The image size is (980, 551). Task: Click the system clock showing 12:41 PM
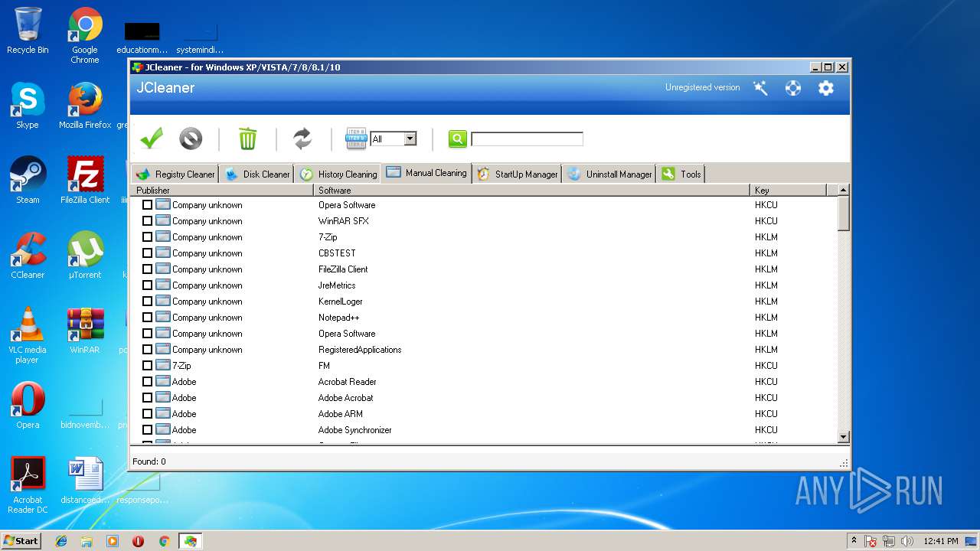pyautogui.click(x=940, y=541)
